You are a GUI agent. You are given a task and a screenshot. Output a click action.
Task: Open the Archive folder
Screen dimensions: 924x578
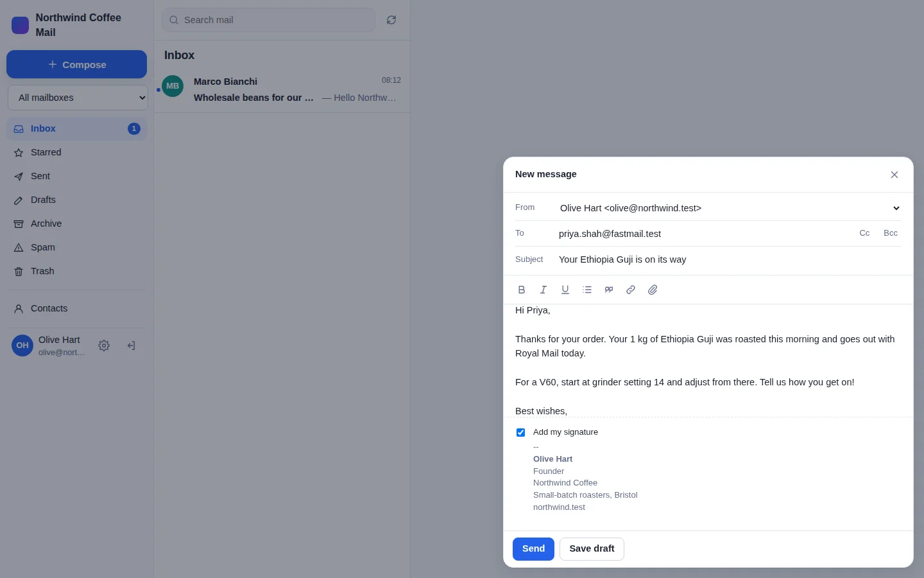[77, 223]
